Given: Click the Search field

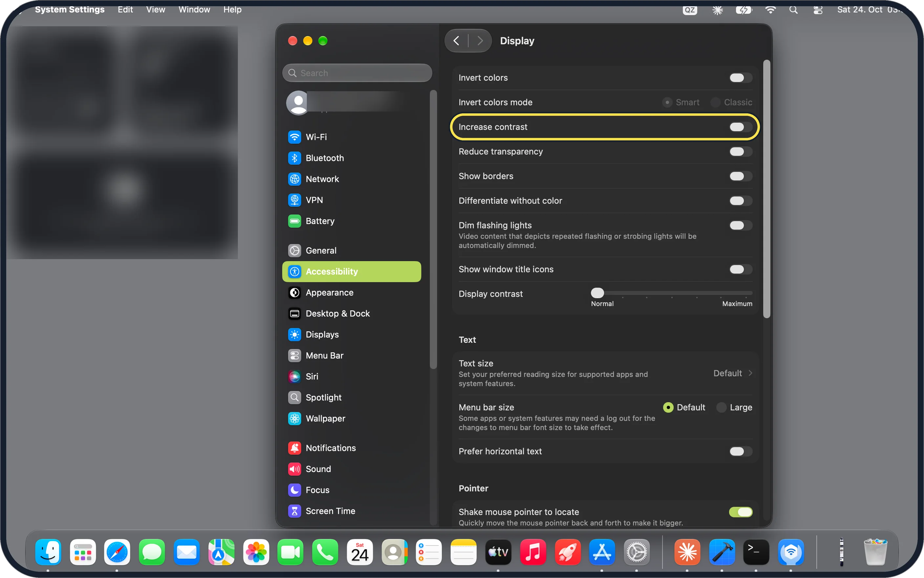Looking at the screenshot, I should tap(357, 73).
